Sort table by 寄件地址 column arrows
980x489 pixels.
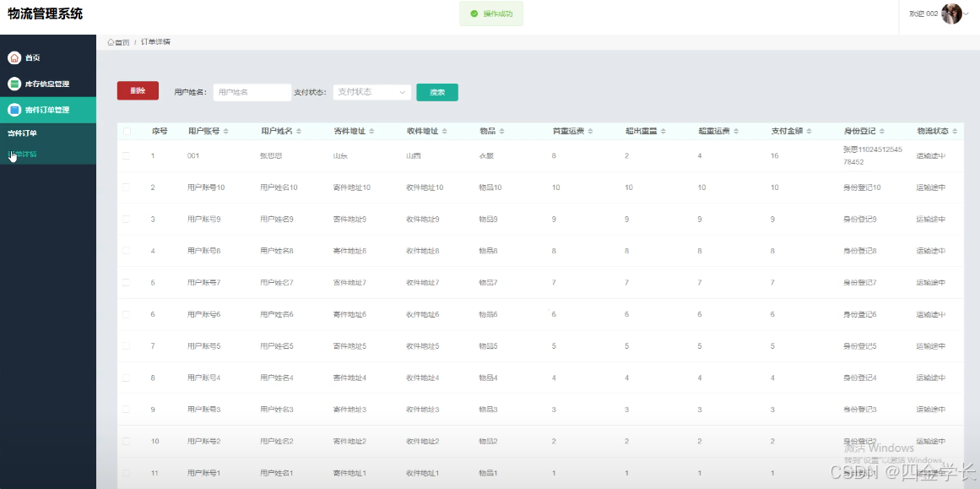372,131
